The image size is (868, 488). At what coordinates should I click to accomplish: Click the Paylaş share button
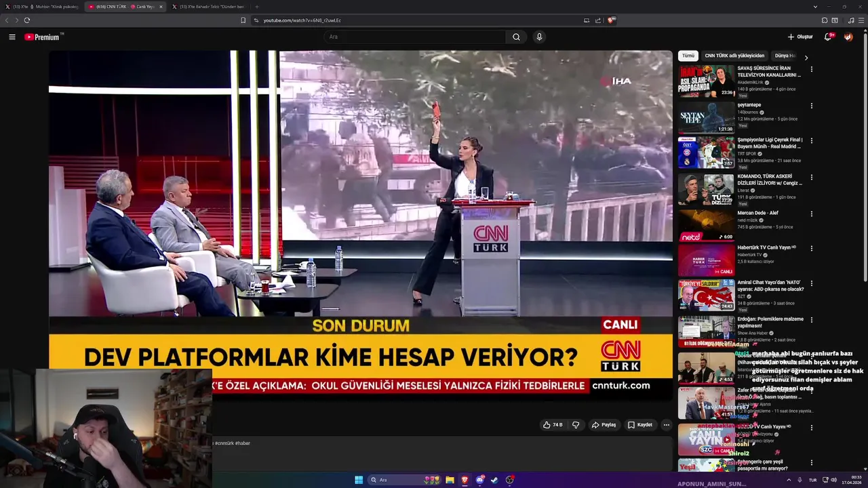[604, 425]
